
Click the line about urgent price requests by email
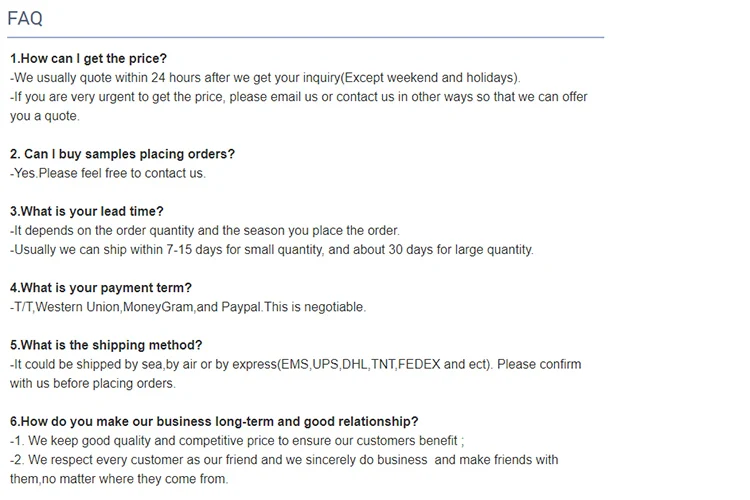(298, 97)
